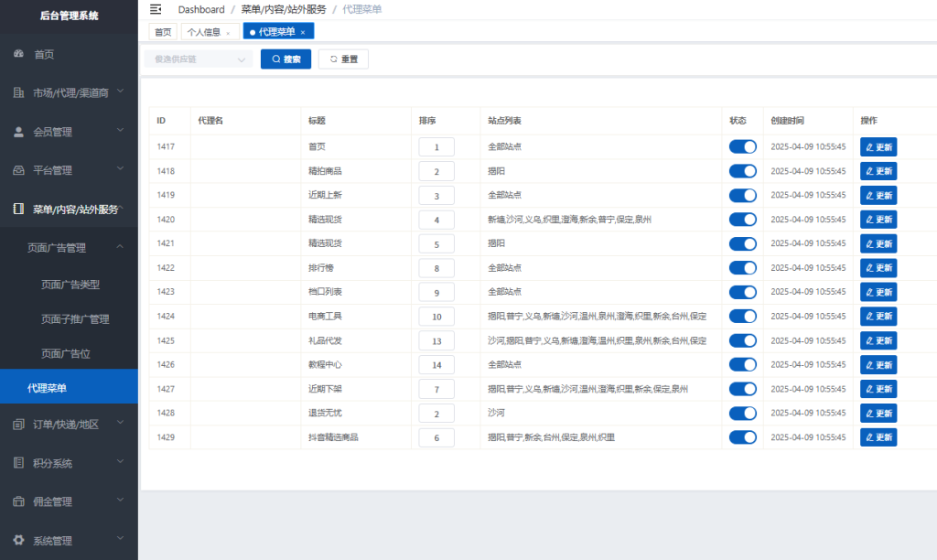Click the 系统管理 gear icon
This screenshot has width=937, height=560.
coord(18,540)
